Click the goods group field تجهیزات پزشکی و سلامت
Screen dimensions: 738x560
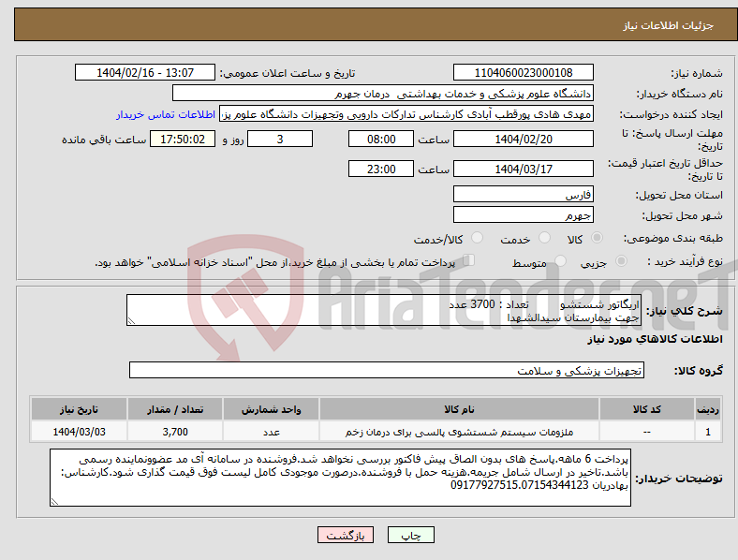click(387, 370)
